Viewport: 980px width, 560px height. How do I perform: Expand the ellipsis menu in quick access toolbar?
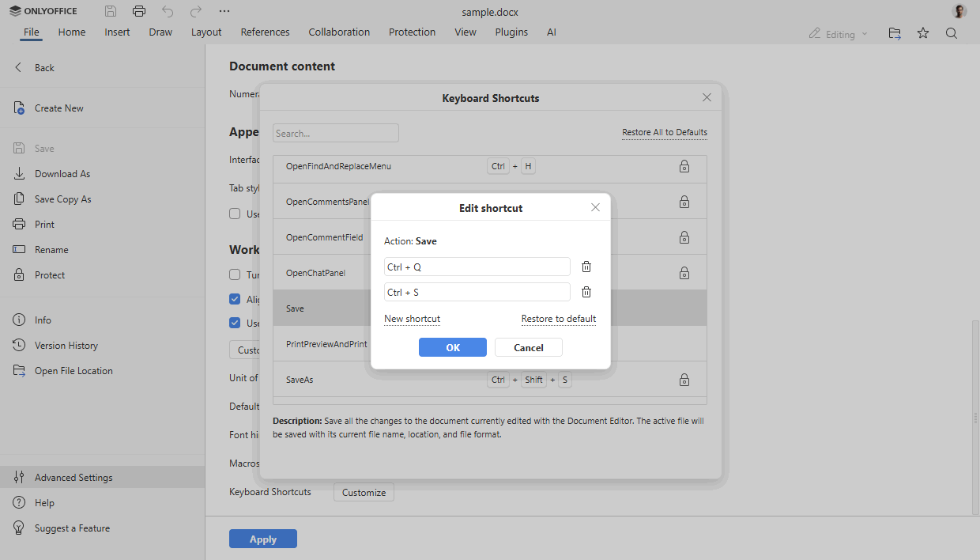coord(224,11)
